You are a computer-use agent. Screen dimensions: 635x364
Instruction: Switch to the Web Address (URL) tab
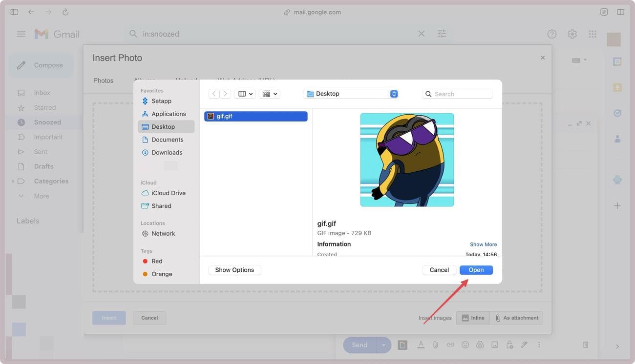tap(246, 80)
